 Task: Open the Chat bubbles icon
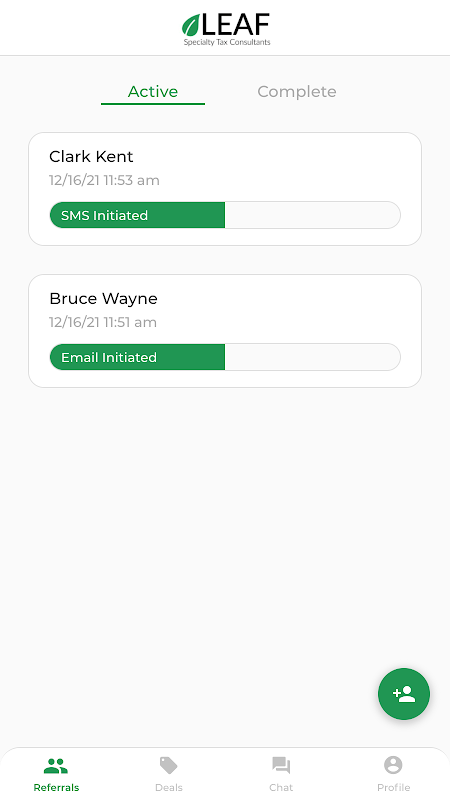coord(281,765)
